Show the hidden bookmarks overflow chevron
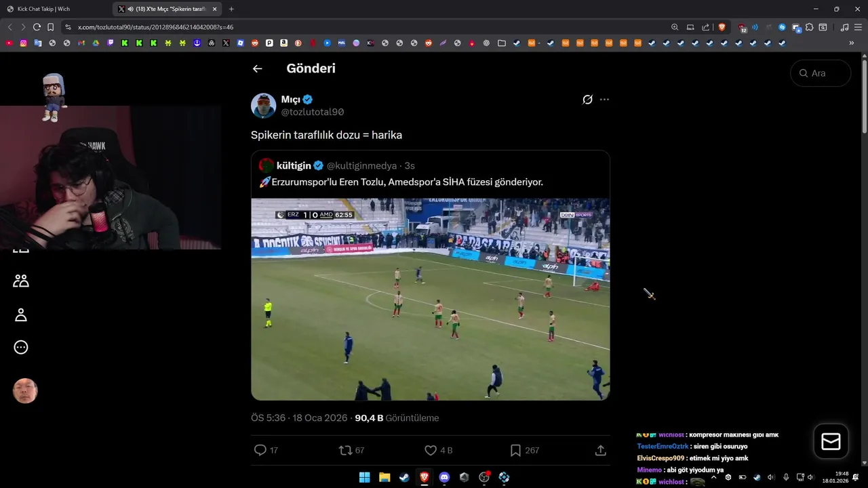The image size is (868, 488). pyautogui.click(x=852, y=43)
